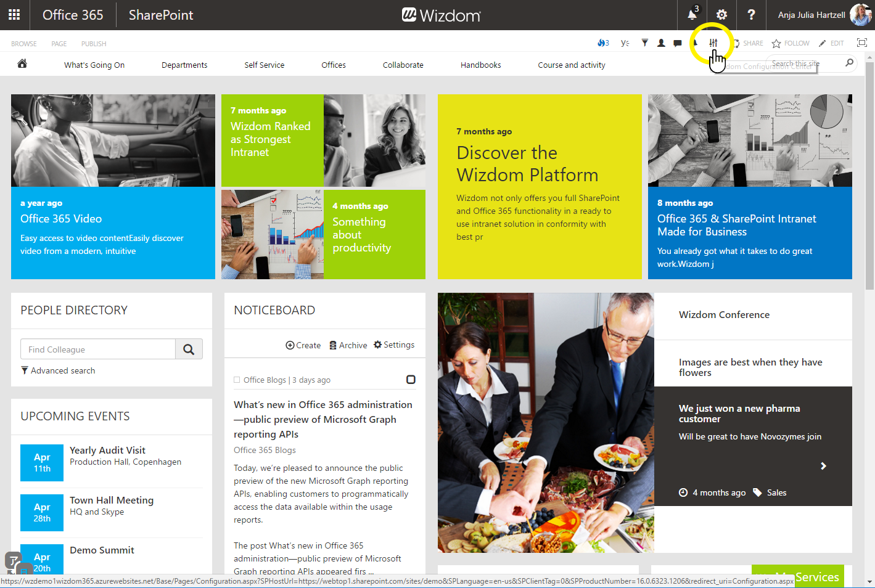Viewport: 875px width, 588px height.
Task: Click in the Find Colleague input field
Action: tap(98, 349)
